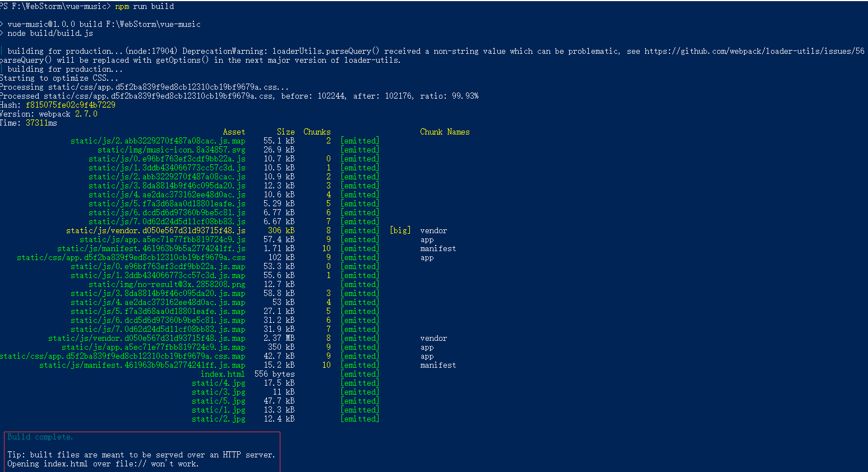
Task: Select the static/5.jpg asset
Action: click(x=219, y=401)
